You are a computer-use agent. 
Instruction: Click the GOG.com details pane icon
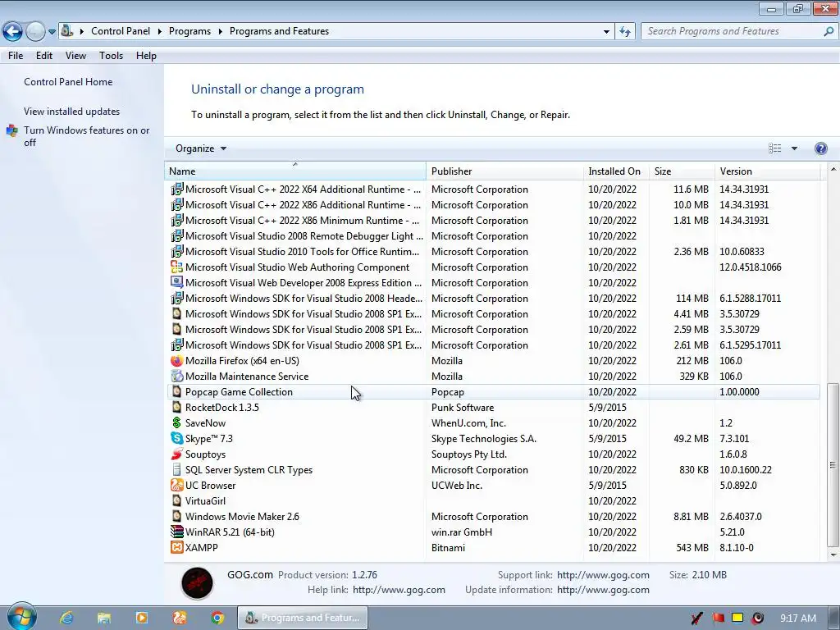pos(197,583)
